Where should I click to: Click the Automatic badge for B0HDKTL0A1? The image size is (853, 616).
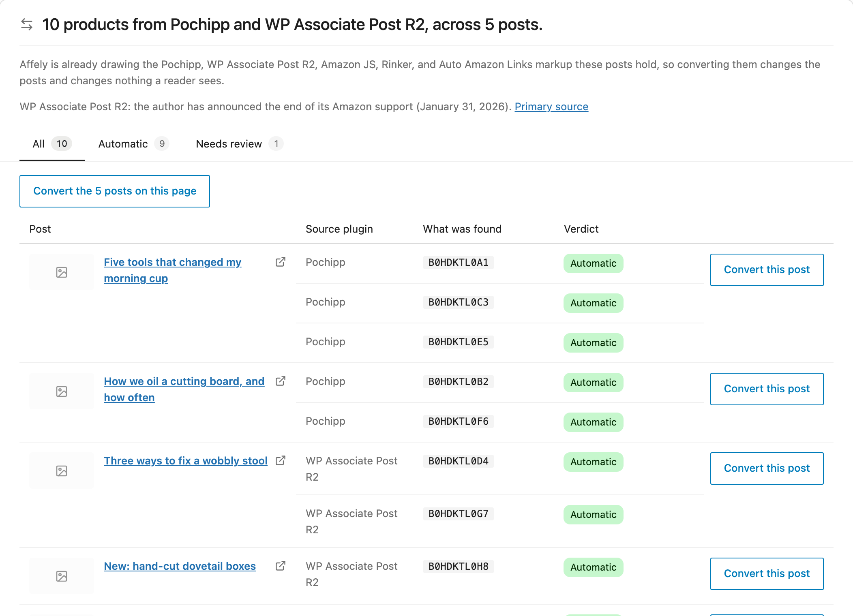(x=593, y=263)
